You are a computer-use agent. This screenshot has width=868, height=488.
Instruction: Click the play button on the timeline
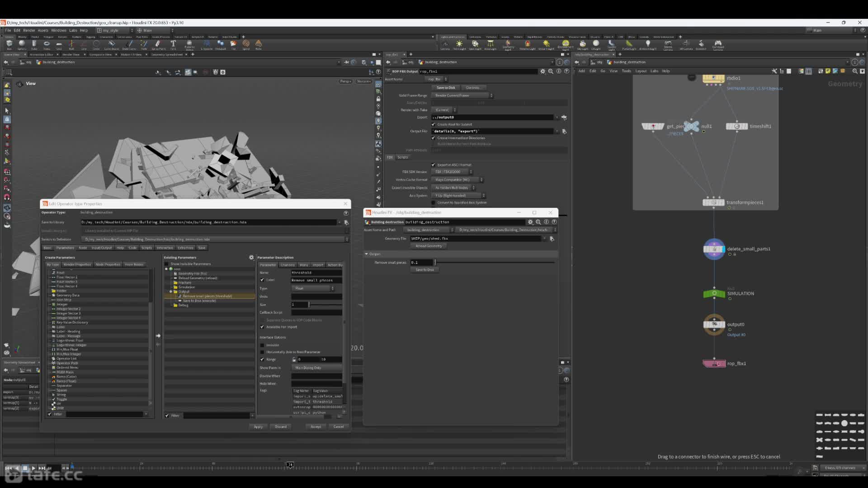pyautogui.click(x=33, y=468)
